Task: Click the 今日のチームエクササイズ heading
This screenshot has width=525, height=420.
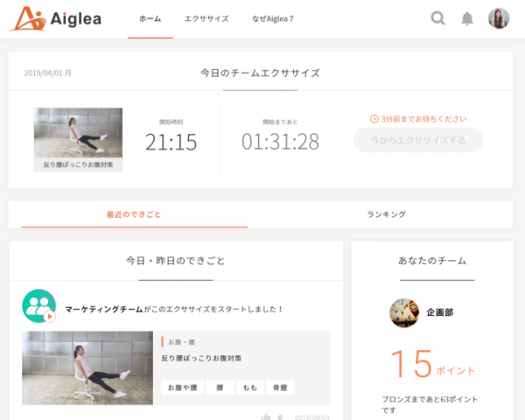Action: pyautogui.click(x=260, y=73)
